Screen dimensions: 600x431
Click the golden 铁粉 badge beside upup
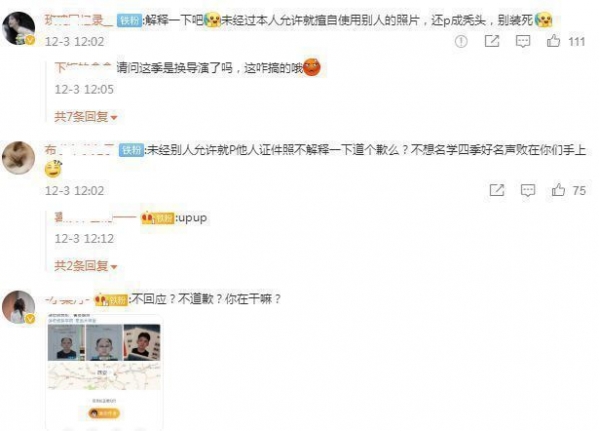(x=158, y=218)
